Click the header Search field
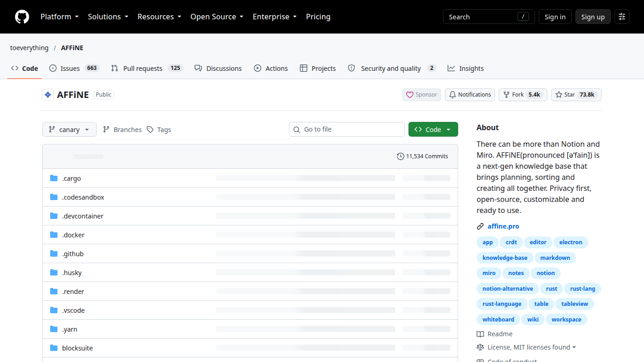The image size is (644, 362). click(x=489, y=17)
